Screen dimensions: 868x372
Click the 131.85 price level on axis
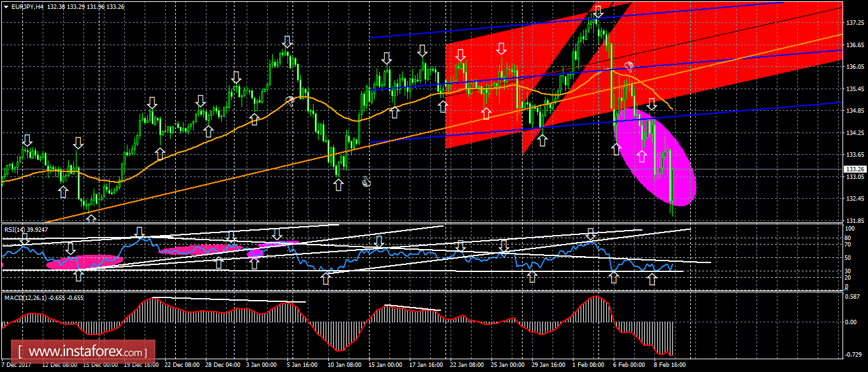coord(855,221)
